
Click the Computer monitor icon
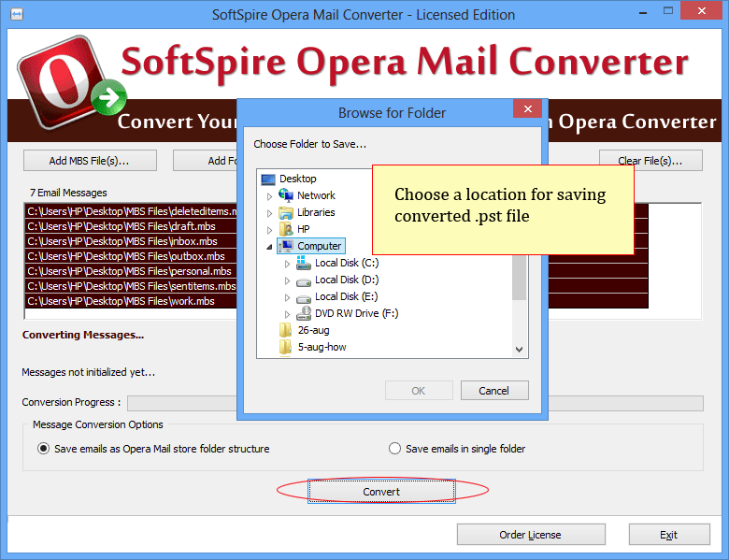pyautogui.click(x=287, y=246)
